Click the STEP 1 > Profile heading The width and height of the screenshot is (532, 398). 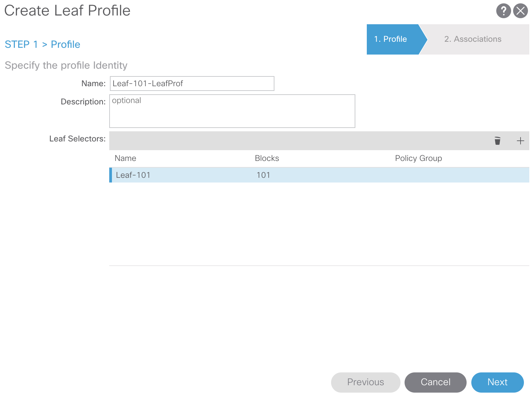(x=42, y=44)
